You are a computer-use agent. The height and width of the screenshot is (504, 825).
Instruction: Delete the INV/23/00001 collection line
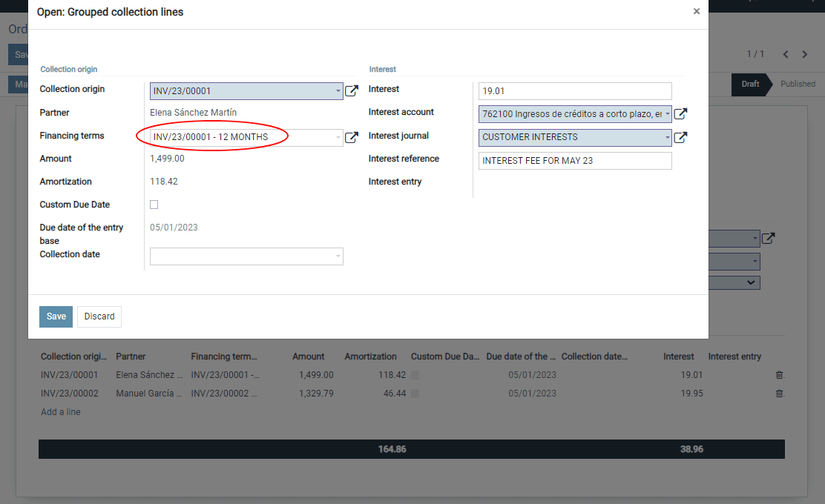(780, 375)
